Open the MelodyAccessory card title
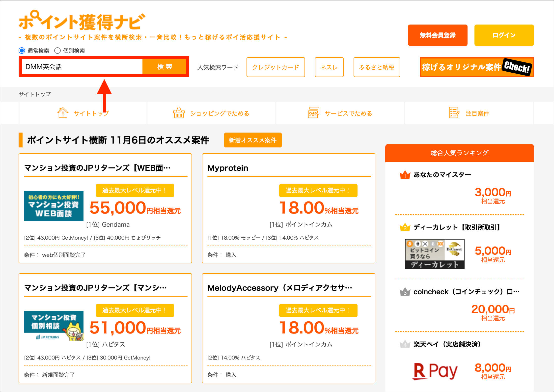The image size is (554, 392). coord(280,288)
